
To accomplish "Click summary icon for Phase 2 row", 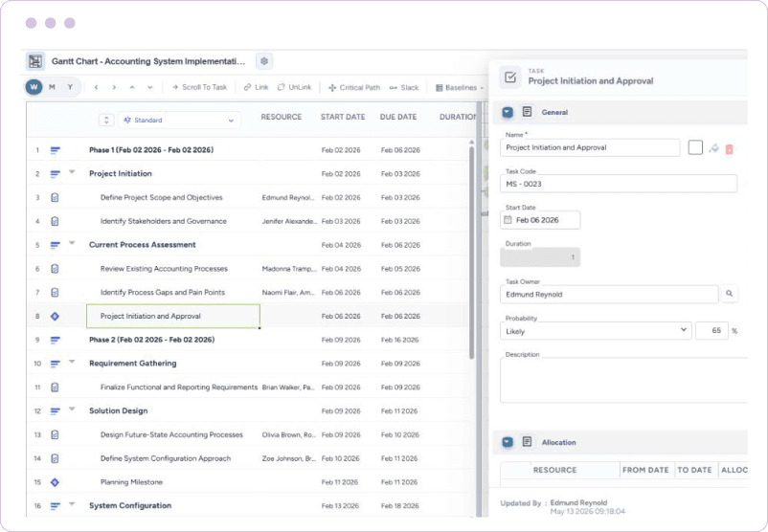I will click(x=55, y=340).
